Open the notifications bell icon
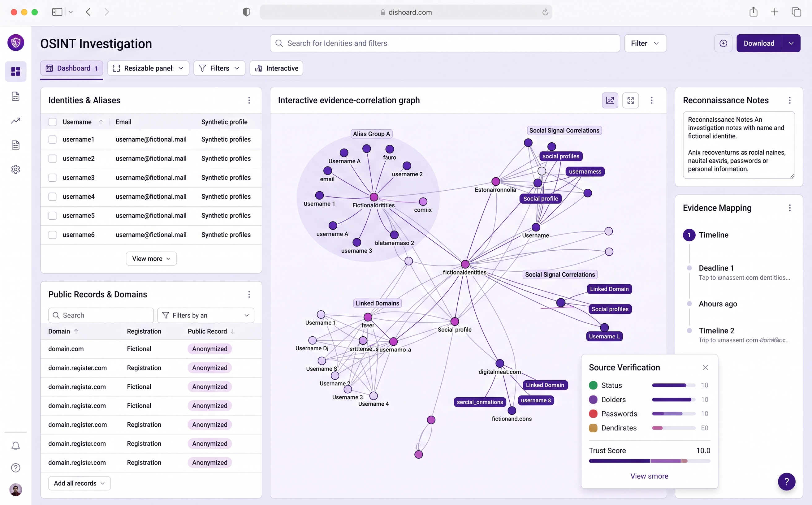The width and height of the screenshot is (812, 505). [x=16, y=446]
